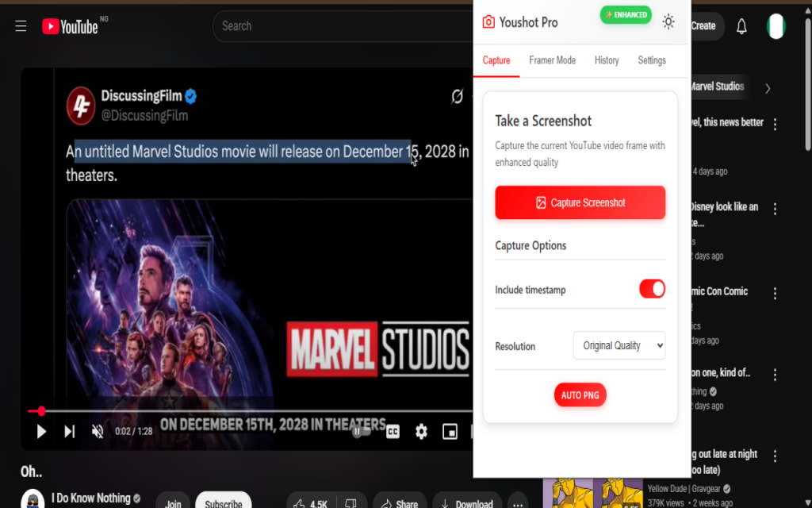Click the 'Capture Options' heading
The width and height of the screenshot is (812, 508).
coord(530,246)
